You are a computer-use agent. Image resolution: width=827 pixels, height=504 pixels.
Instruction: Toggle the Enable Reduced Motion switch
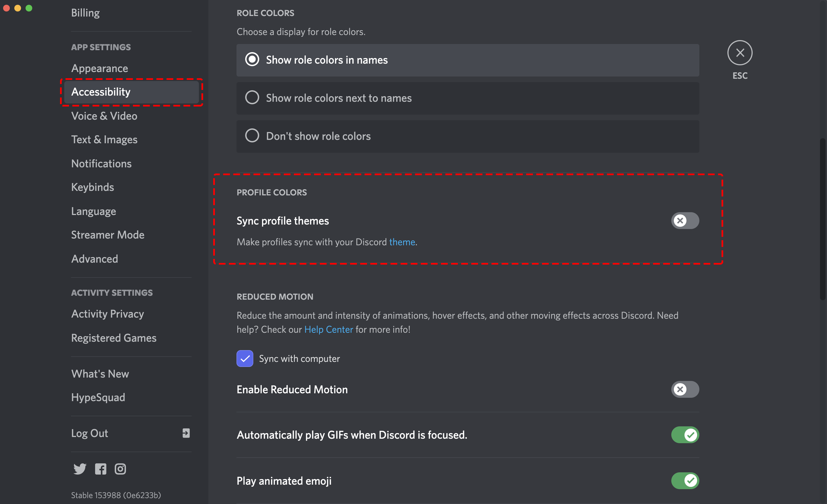(x=685, y=389)
